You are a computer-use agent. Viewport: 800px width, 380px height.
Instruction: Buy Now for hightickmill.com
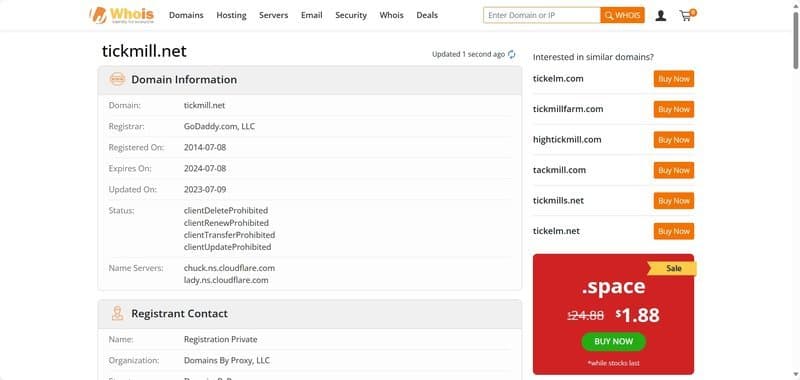coord(673,140)
